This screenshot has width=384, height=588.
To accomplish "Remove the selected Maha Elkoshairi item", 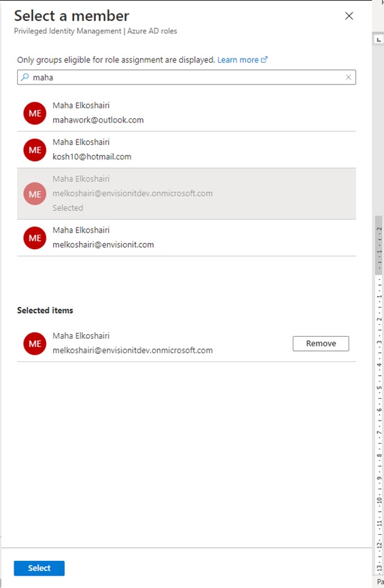I will pyautogui.click(x=321, y=344).
